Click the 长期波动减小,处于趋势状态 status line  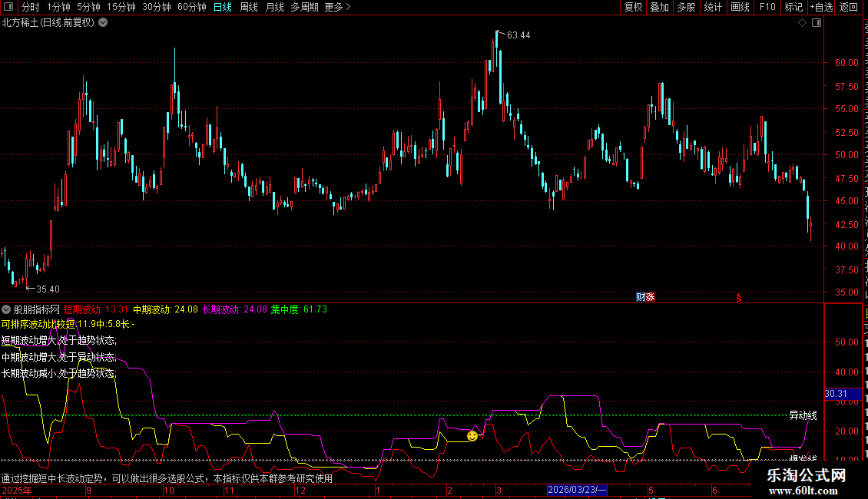coord(59,373)
